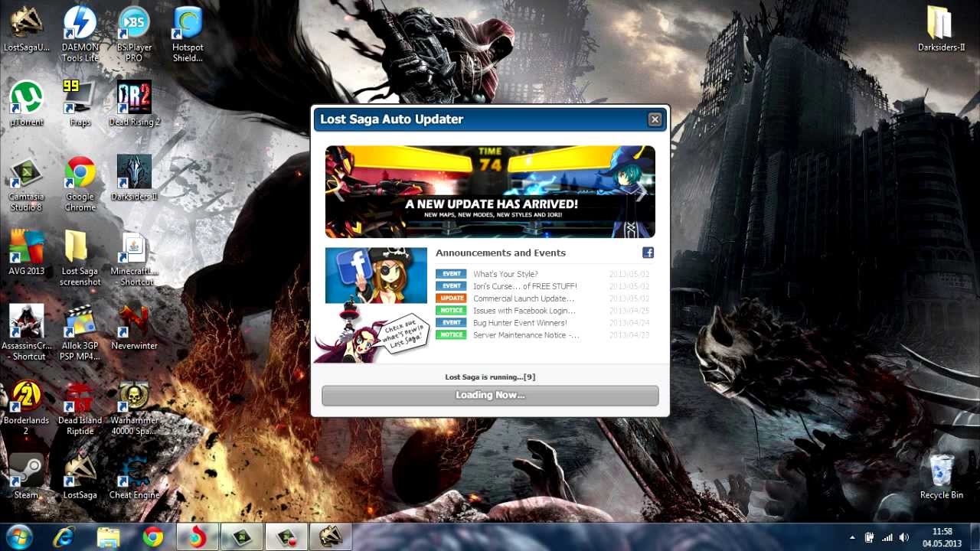
Task: Show previous banner in Auto Updater
Action: [x=338, y=193]
